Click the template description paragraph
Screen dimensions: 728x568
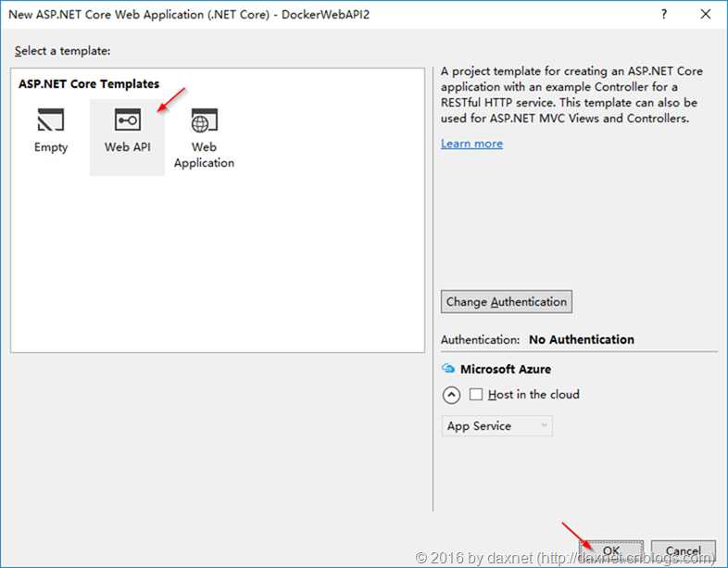point(571,95)
